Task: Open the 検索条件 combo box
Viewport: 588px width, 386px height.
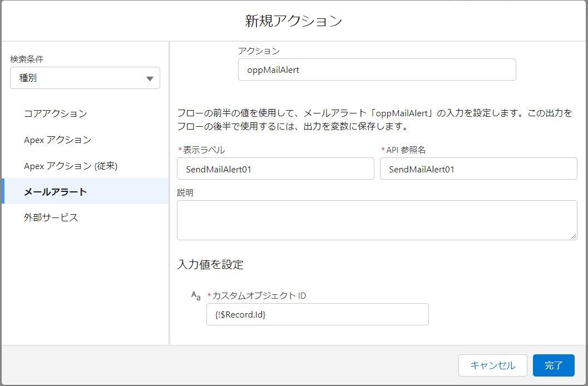Action: coord(85,78)
